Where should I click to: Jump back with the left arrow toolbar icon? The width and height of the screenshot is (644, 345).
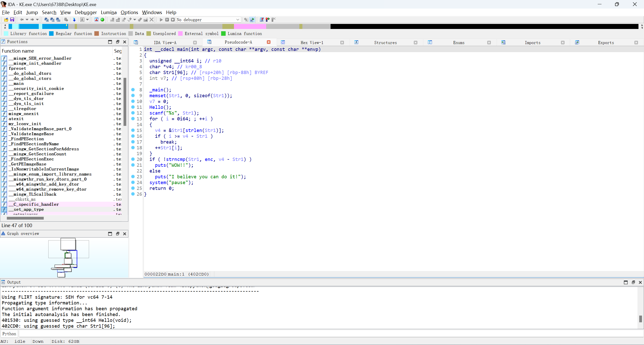[x=22, y=20]
